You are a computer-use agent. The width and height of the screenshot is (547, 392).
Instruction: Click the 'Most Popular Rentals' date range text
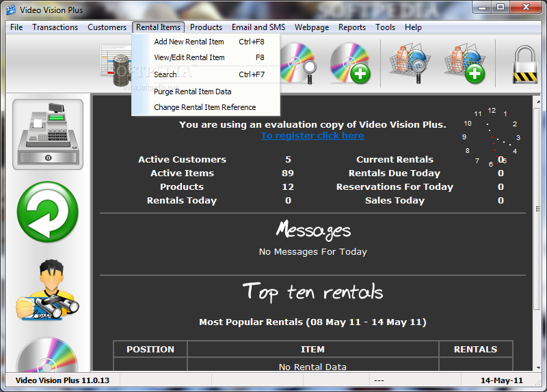pyautogui.click(x=312, y=322)
